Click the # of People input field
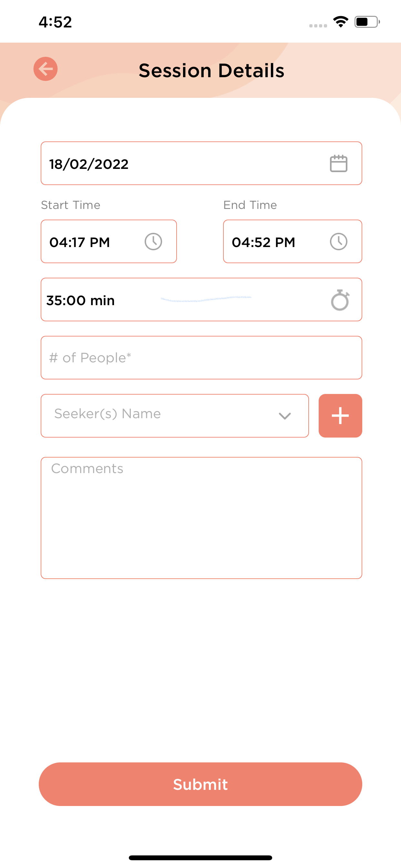The width and height of the screenshot is (401, 868). [201, 357]
